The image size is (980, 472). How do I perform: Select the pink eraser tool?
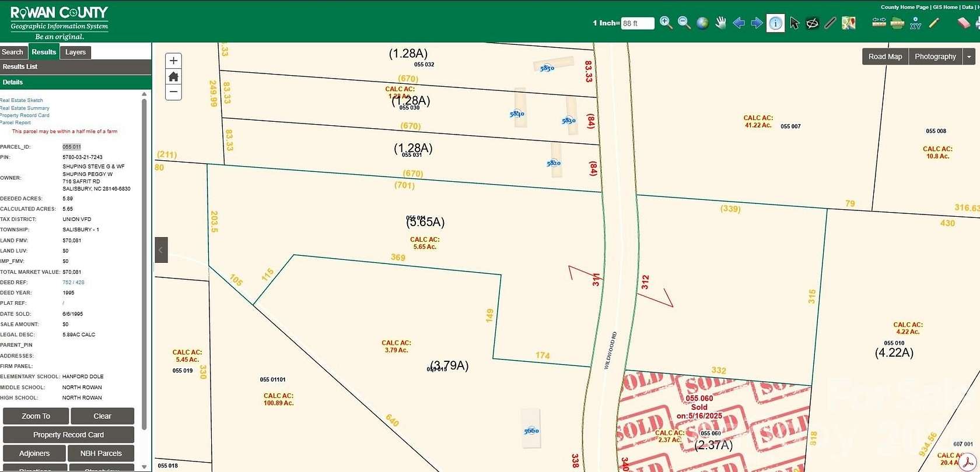pos(963,23)
